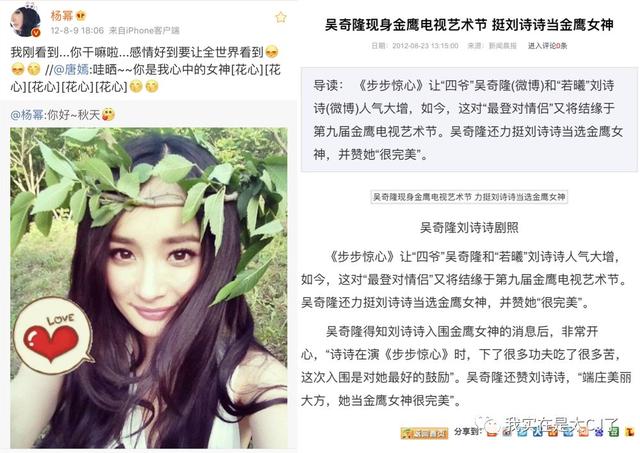This screenshot has height=453, width=640.
Task: Click the kiss emoji after 你好~秋天
Action: coord(108,115)
